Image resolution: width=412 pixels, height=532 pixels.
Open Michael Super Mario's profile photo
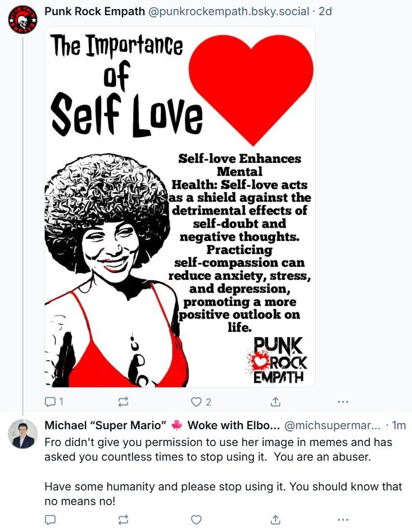tap(22, 434)
